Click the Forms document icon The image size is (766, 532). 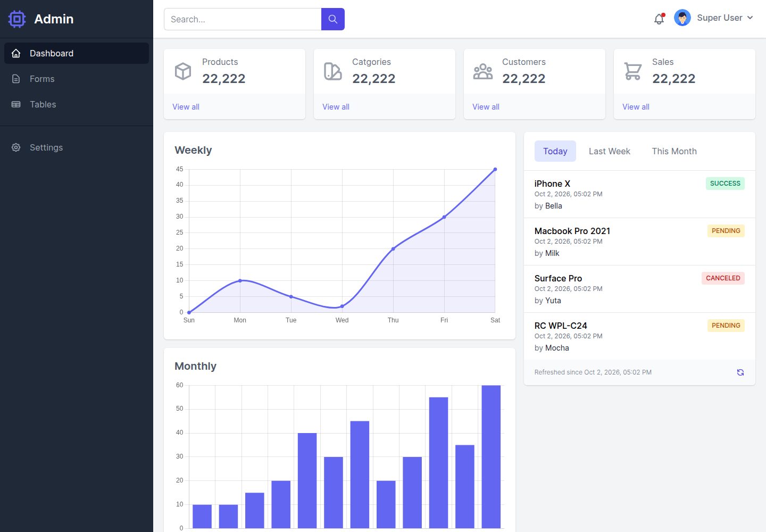click(x=16, y=79)
